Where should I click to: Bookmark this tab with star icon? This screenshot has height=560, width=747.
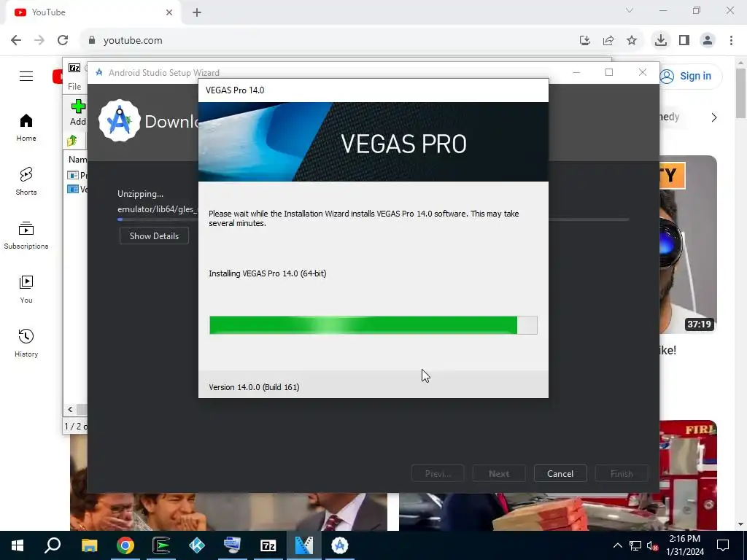coord(632,41)
